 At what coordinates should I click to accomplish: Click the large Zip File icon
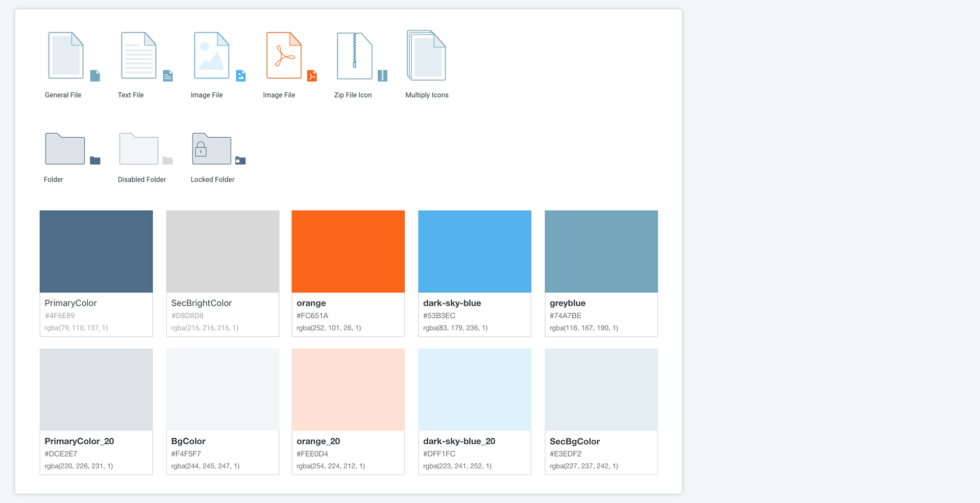[355, 56]
